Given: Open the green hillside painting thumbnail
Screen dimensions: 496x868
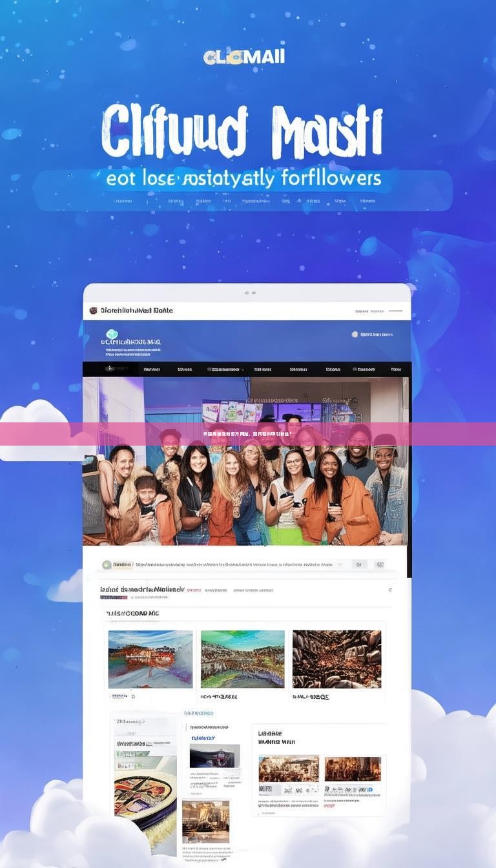Looking at the screenshot, I should click(243, 659).
